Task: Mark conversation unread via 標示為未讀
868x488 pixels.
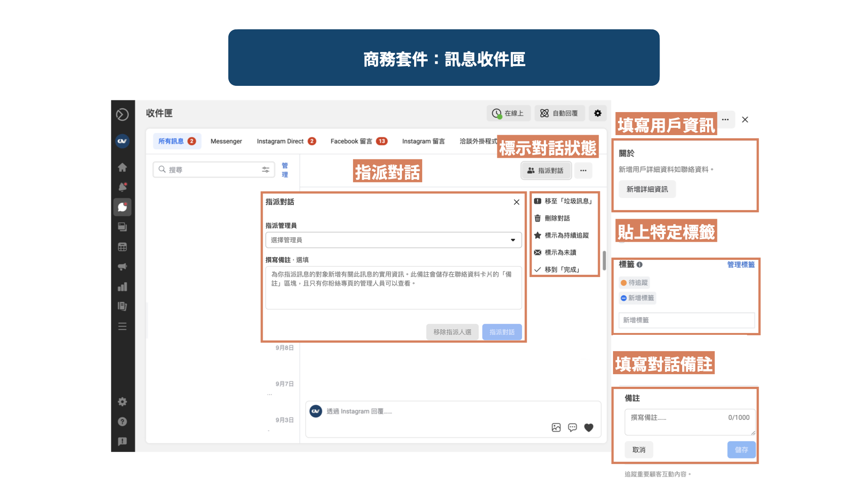Action: click(561, 253)
